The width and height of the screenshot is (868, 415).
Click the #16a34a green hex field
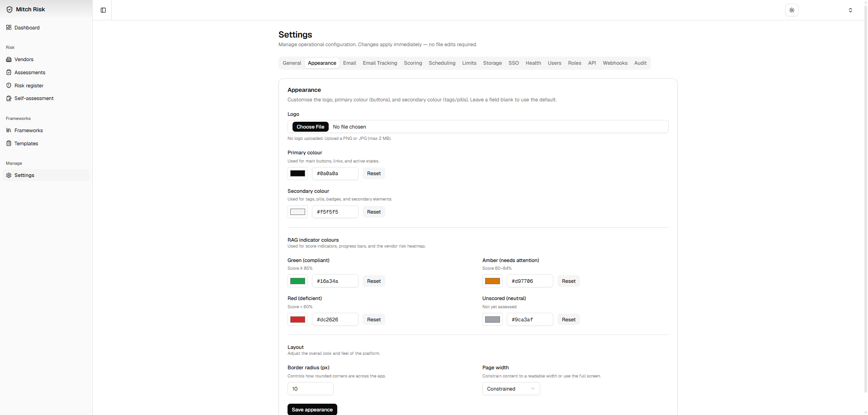[x=335, y=281]
